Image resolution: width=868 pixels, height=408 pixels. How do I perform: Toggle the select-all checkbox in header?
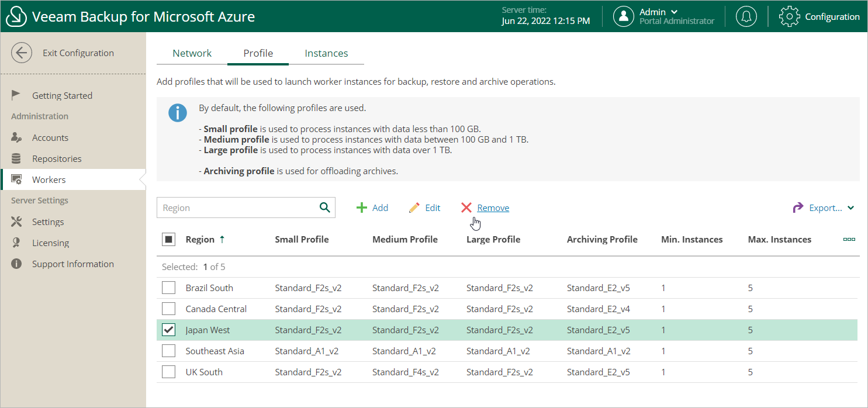(x=168, y=239)
